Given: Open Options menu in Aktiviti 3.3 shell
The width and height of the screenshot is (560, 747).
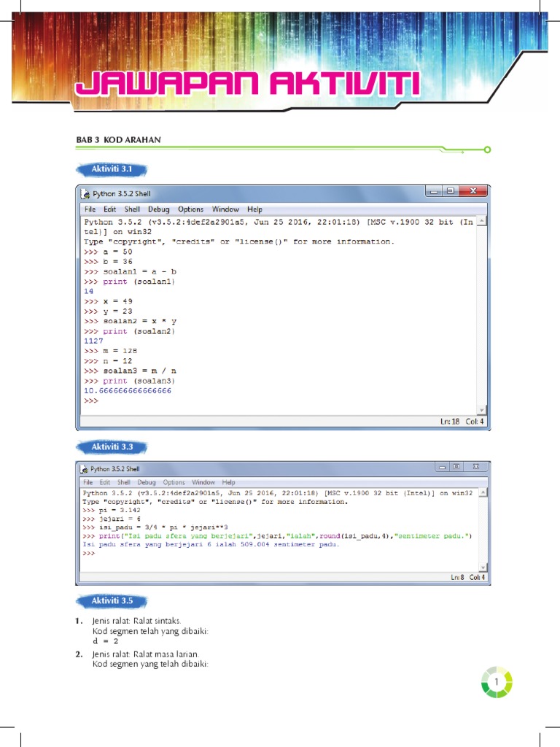Looking at the screenshot, I should [x=174, y=482].
